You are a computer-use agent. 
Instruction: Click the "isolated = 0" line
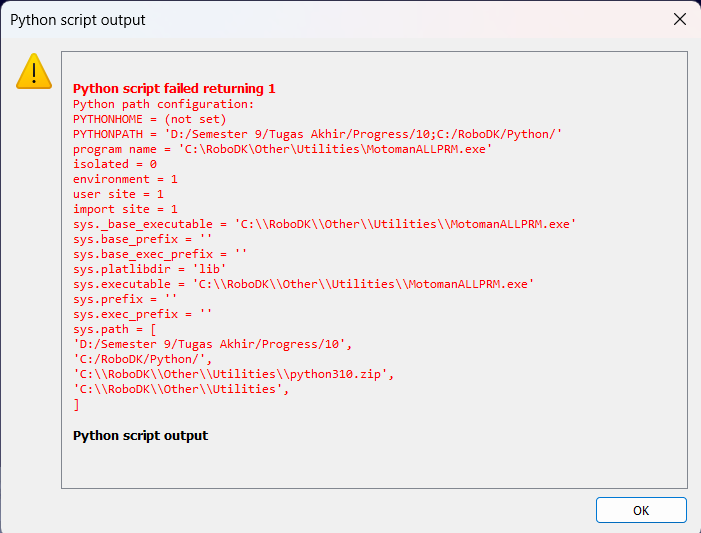(115, 164)
